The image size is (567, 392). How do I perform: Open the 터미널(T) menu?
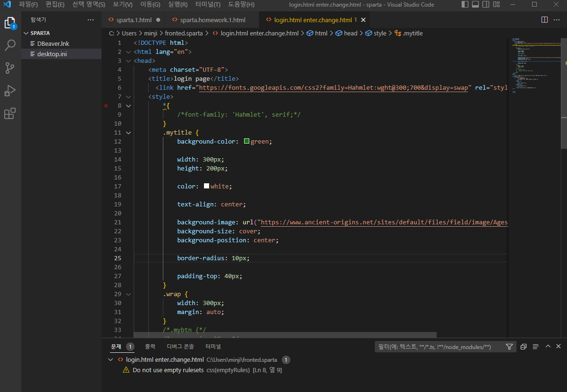click(208, 5)
